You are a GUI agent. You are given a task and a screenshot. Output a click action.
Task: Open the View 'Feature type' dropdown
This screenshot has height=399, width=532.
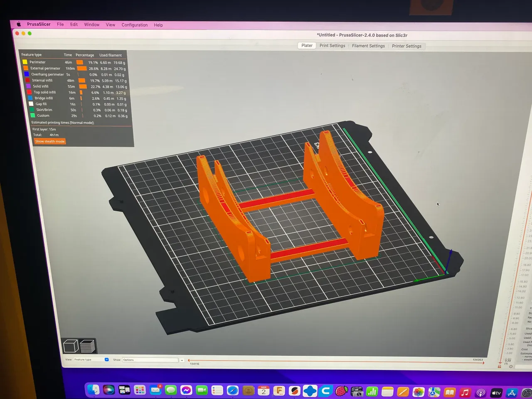[x=91, y=360]
